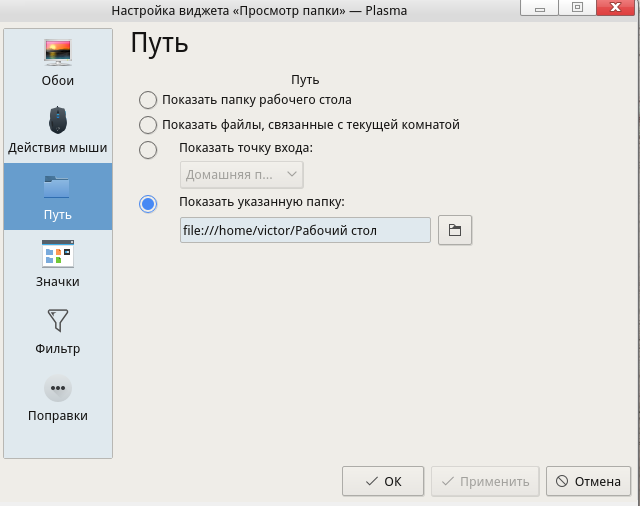Open the Значки icons settings page
Viewport: 640px width, 506px height.
tap(58, 264)
